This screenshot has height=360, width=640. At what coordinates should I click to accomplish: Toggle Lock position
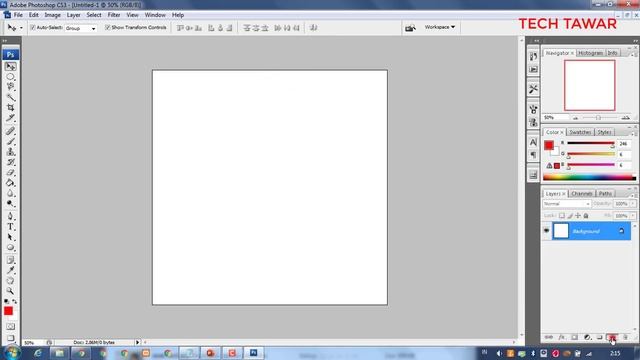[x=578, y=216]
